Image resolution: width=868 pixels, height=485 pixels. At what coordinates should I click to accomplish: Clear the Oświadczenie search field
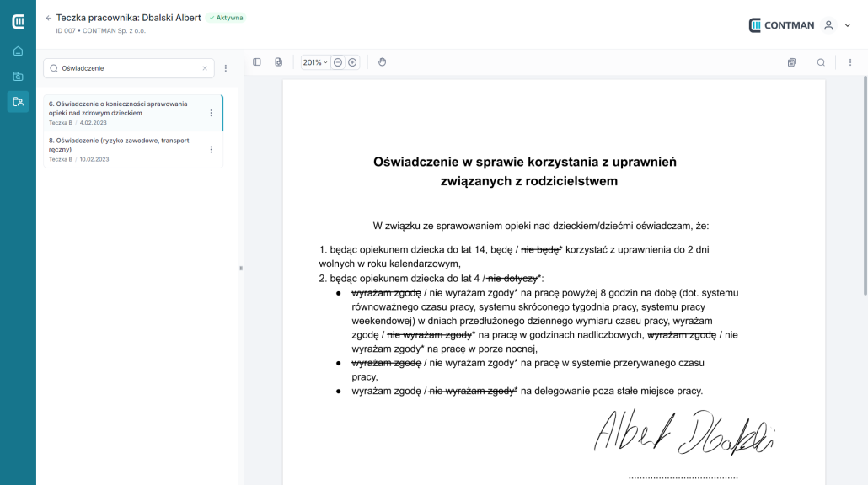205,68
